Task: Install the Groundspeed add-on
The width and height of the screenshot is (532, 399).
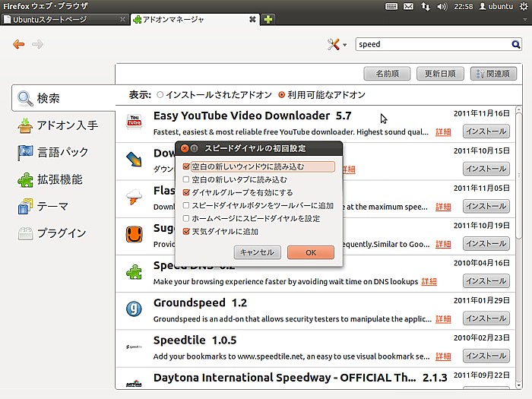Action: pyautogui.click(x=486, y=318)
